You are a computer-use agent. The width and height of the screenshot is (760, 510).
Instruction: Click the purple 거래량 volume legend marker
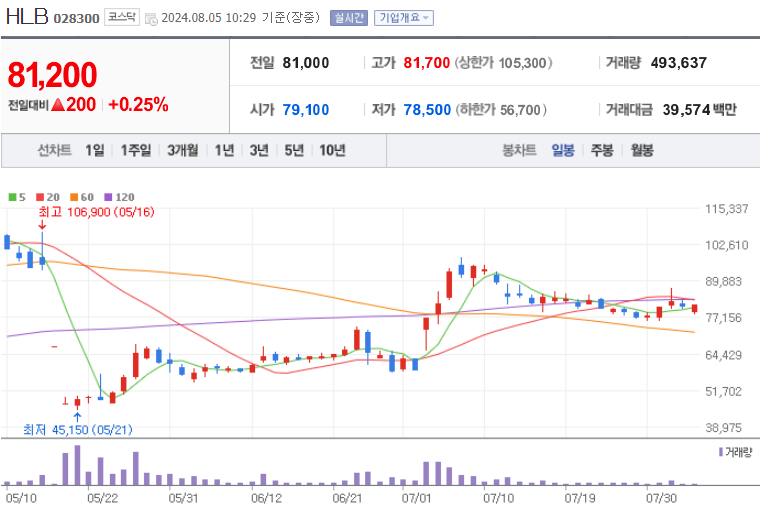pos(721,452)
